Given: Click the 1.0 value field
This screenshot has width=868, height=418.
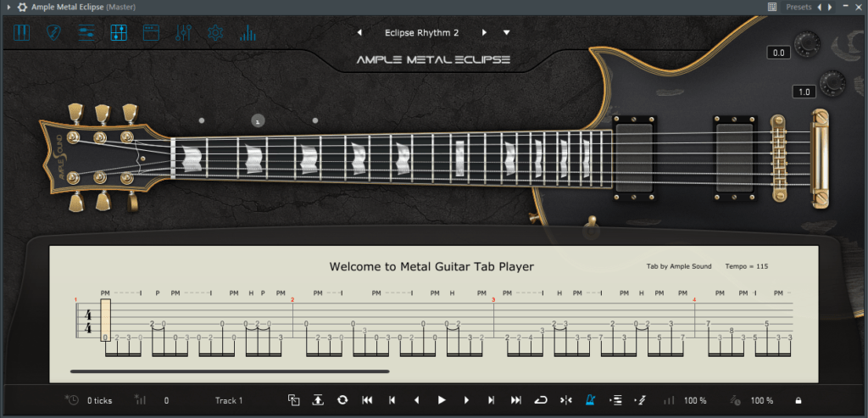Looking at the screenshot, I should point(804,92).
